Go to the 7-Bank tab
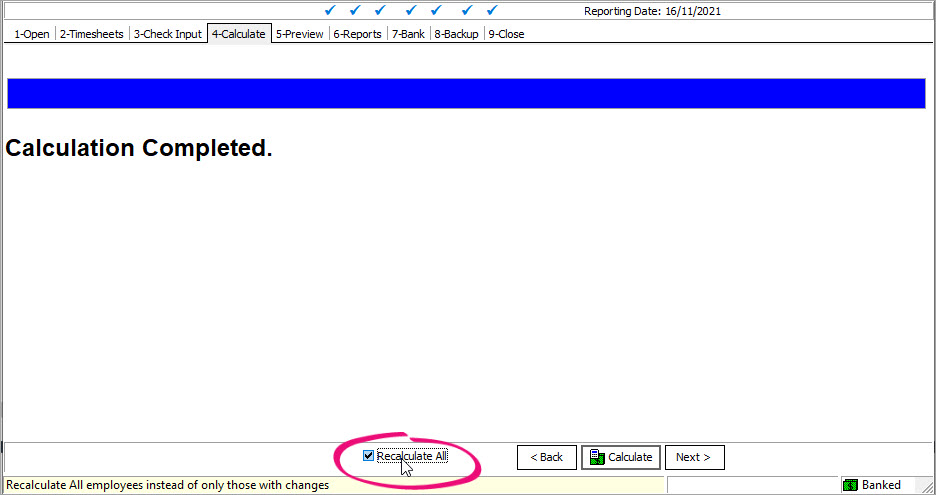 408,34
